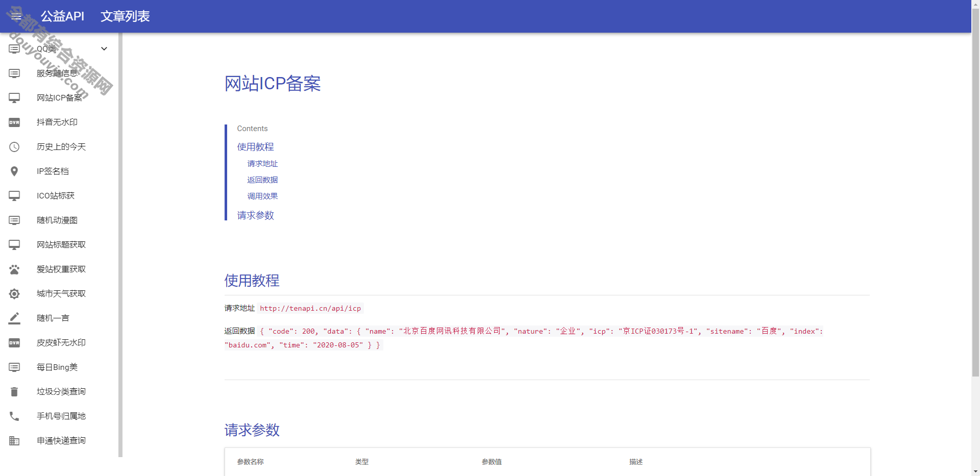The width and height of the screenshot is (980, 476).
Task: Click the paw icon beside 爱站权重获取
Action: pos(14,269)
